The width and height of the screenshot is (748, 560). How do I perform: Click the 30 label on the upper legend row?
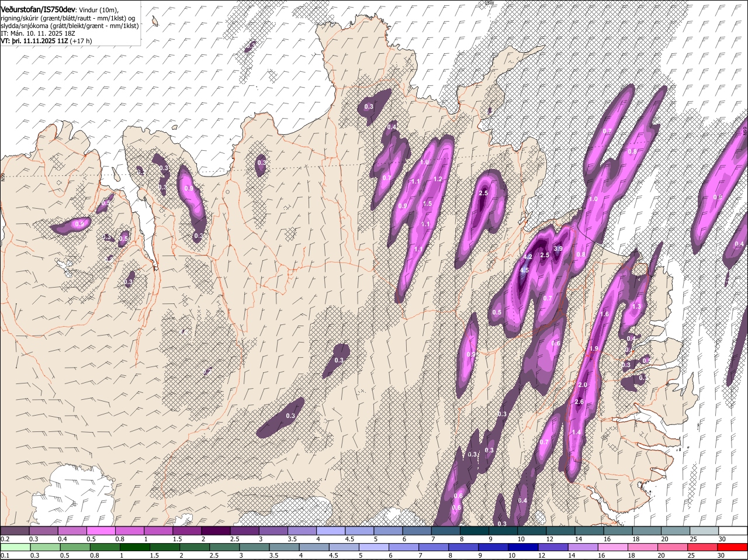pos(722,539)
